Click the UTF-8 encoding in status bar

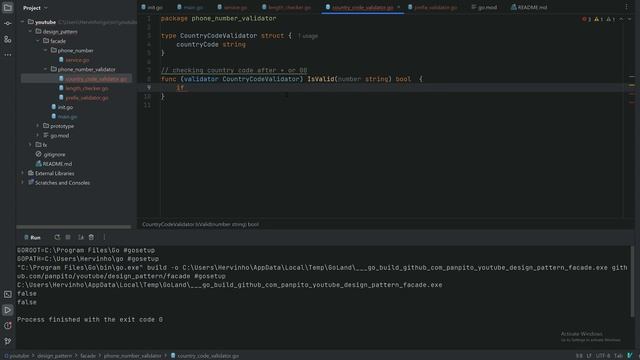pyautogui.click(x=603, y=356)
